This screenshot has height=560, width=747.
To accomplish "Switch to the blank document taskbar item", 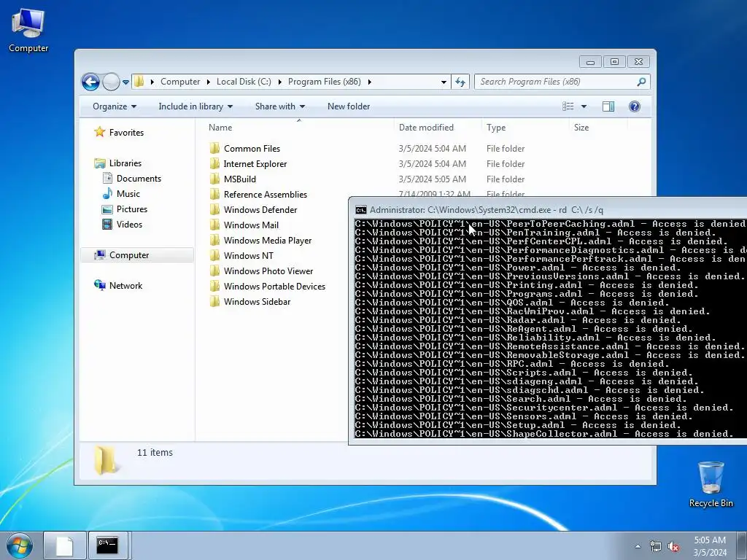I will pyautogui.click(x=65, y=545).
